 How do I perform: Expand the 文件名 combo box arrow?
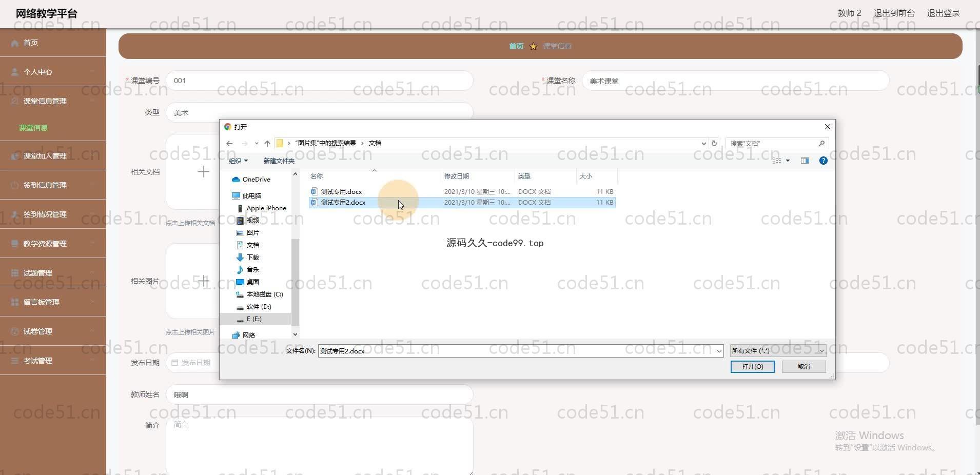[x=719, y=351]
